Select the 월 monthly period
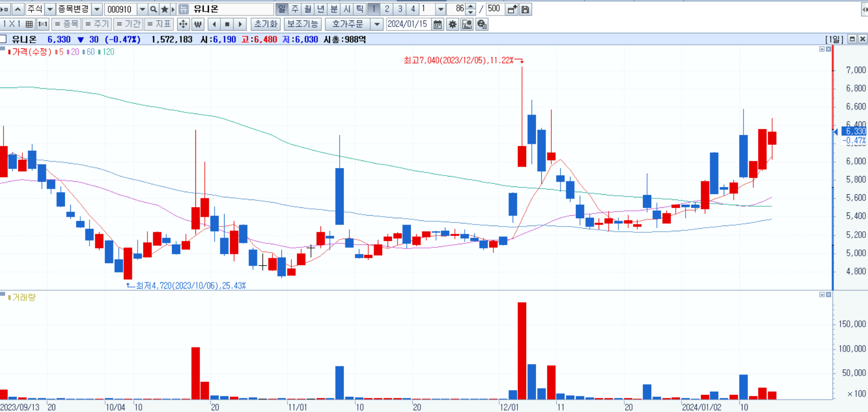The height and width of the screenshot is (412, 868). point(308,9)
